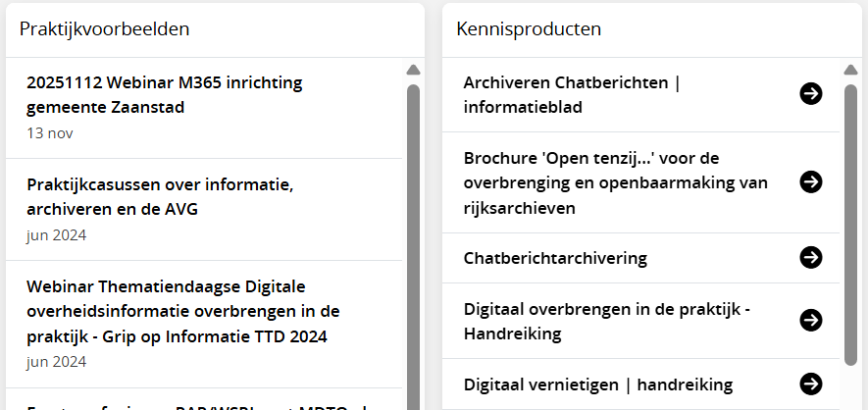The height and width of the screenshot is (410, 868).
Task: Click arrow icon beside Digitaal vernietigen handreiking
Action: [x=810, y=384]
